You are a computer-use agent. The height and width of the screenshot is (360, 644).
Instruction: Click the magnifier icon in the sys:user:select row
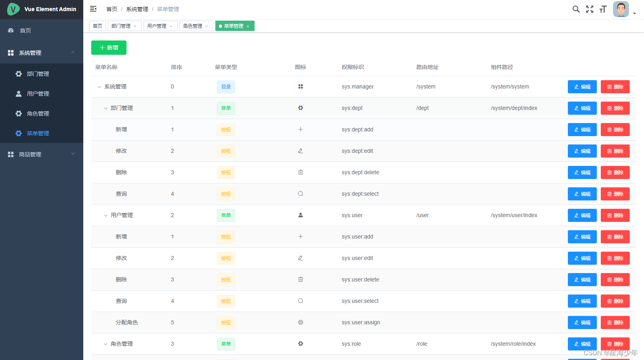pos(301,301)
